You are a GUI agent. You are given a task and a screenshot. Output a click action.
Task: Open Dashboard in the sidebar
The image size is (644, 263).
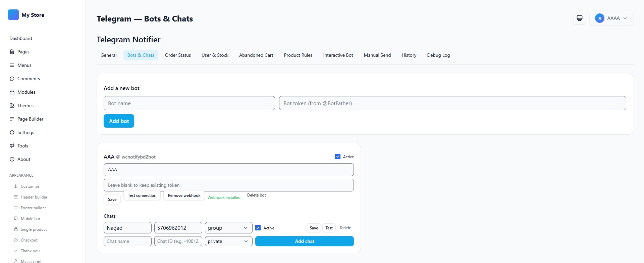coord(21,38)
